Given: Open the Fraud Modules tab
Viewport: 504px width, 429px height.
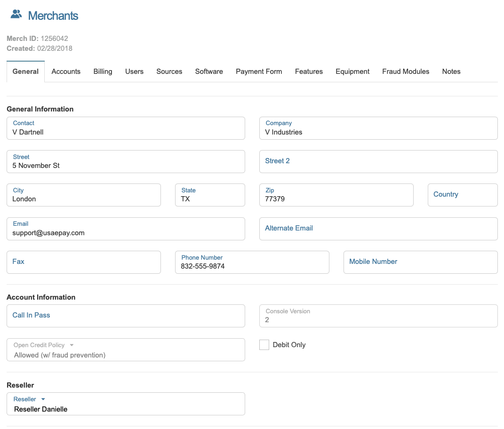Looking at the screenshot, I should 406,71.
